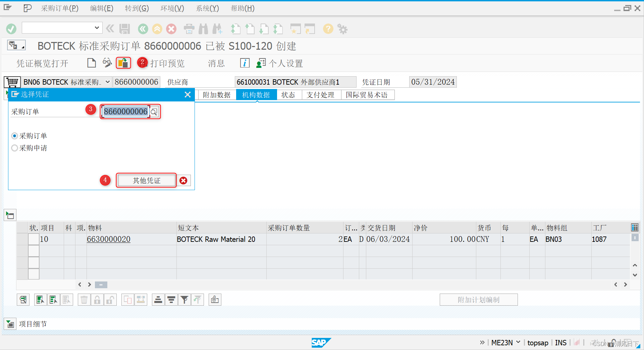Open the BN06 BOTECK order type dropdown
The height and width of the screenshot is (350, 644).
[108, 82]
